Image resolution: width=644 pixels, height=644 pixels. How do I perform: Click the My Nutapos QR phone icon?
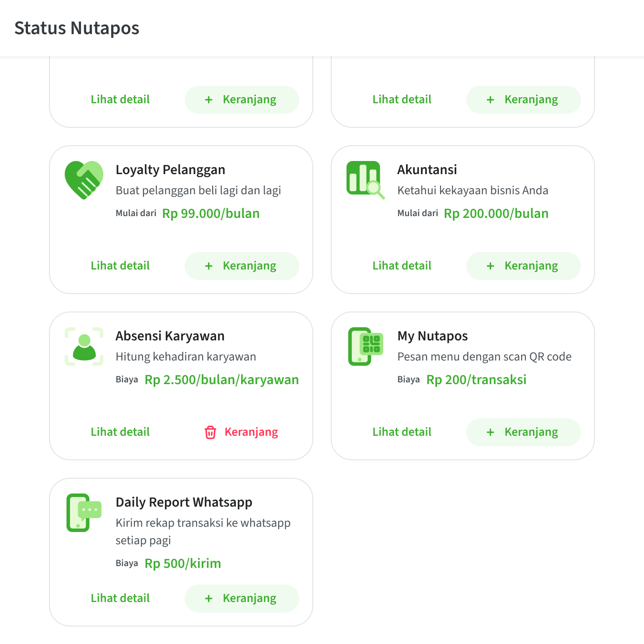pyautogui.click(x=365, y=346)
